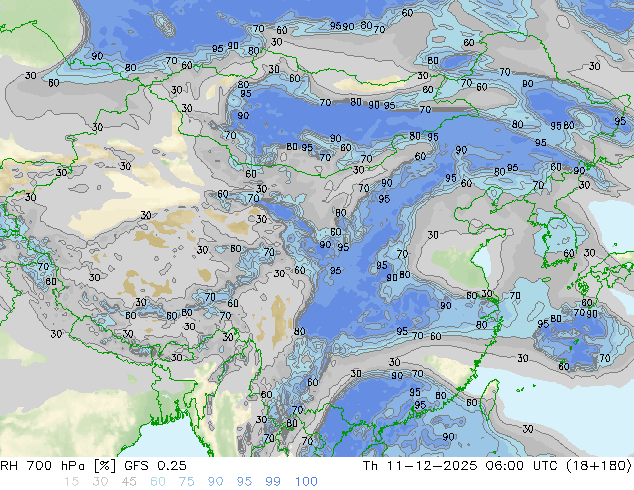Click the "RH 700 hPa [%]" title text
The height and width of the screenshot is (490, 634).
(x=59, y=466)
